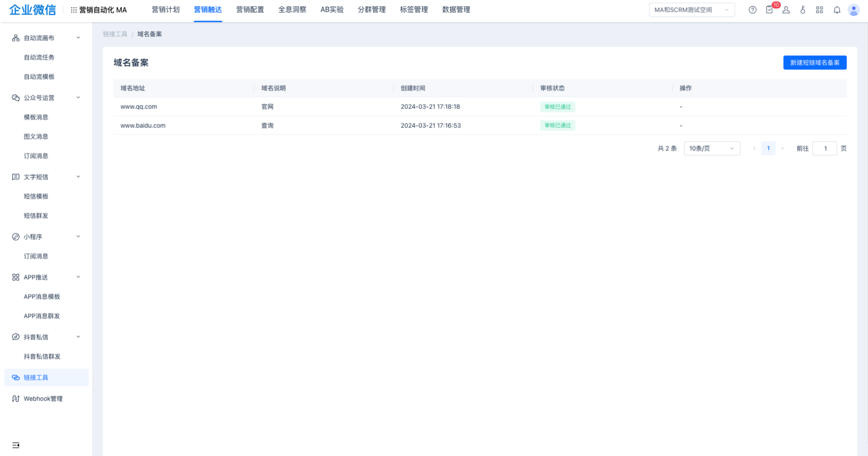Open 自动流模板 in the sidebar
Image resolution: width=868 pixels, height=456 pixels.
click(39, 77)
